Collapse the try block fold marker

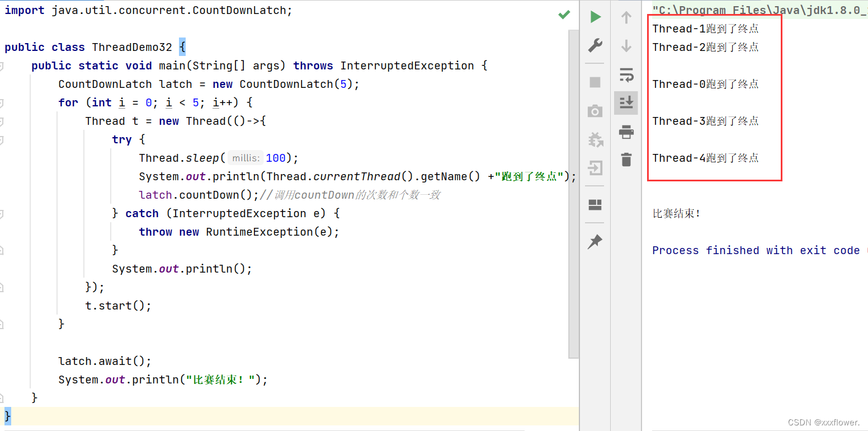point(2,140)
